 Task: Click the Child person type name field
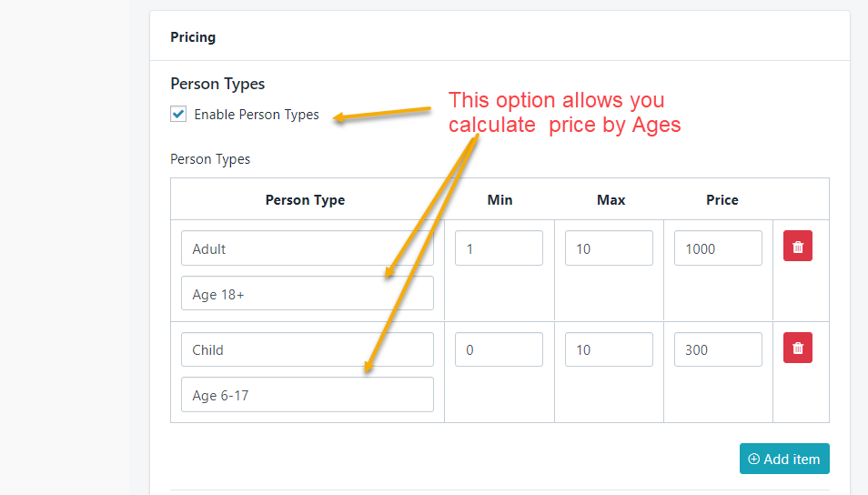point(307,349)
